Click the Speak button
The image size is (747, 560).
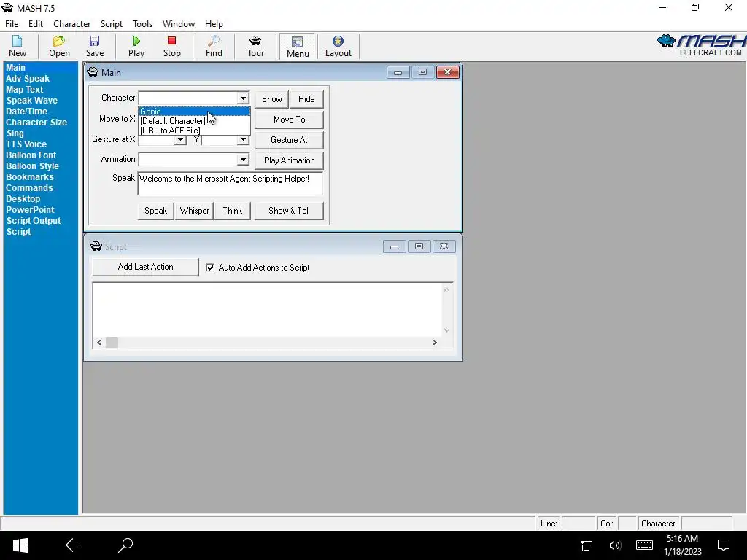point(156,211)
